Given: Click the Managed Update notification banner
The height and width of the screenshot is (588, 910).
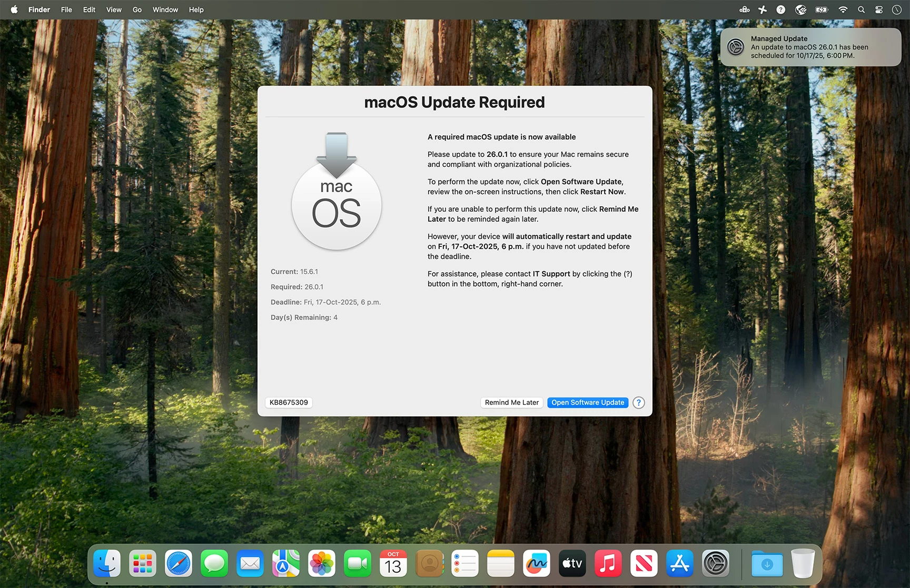Looking at the screenshot, I should pyautogui.click(x=810, y=47).
